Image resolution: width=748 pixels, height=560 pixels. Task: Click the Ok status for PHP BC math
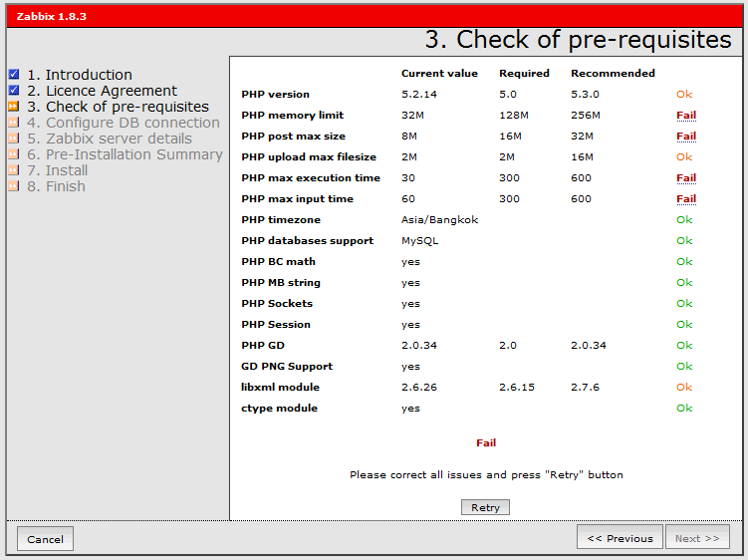pyautogui.click(x=684, y=262)
